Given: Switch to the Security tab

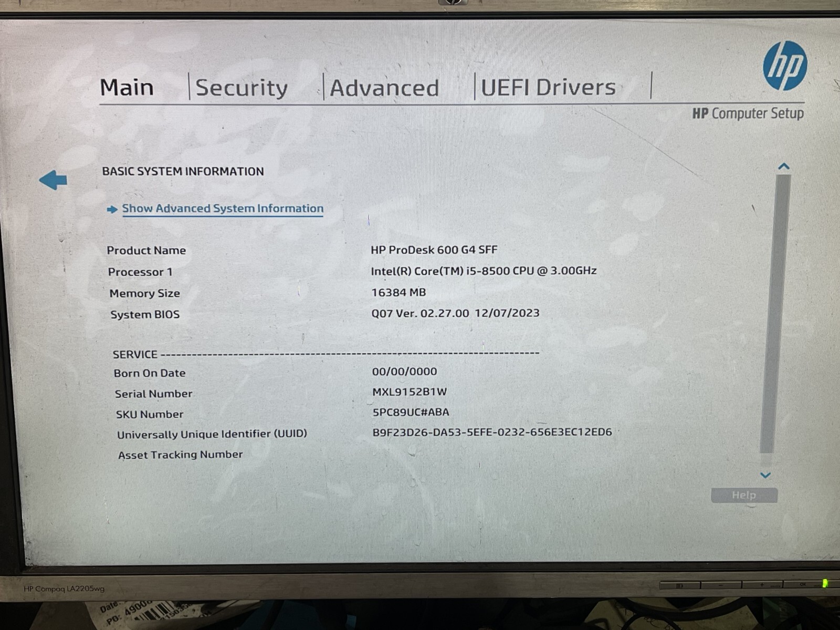Looking at the screenshot, I should coord(241,88).
